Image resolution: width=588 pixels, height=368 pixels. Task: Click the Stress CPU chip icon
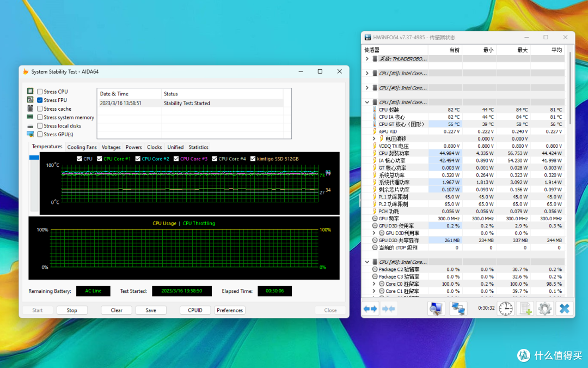click(x=30, y=91)
